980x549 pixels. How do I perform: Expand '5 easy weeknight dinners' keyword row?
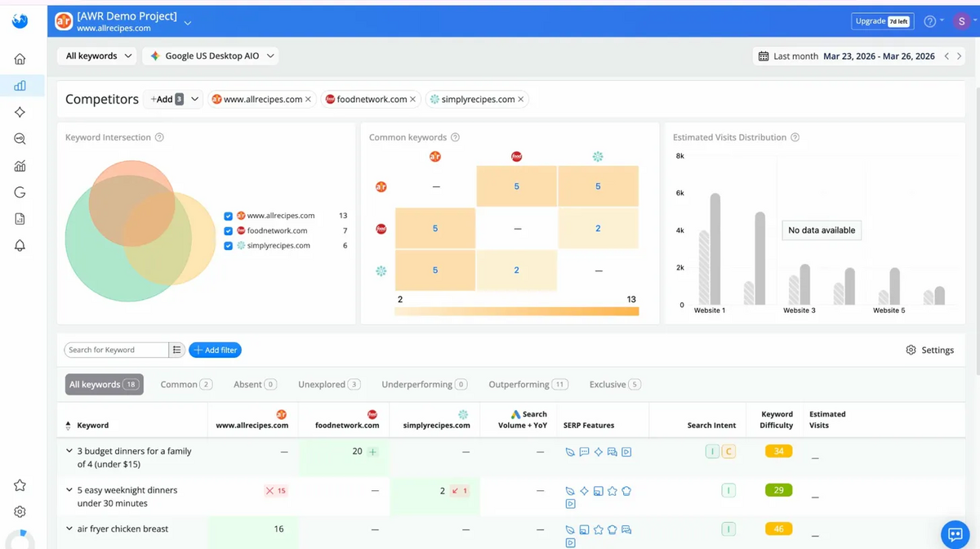point(69,490)
